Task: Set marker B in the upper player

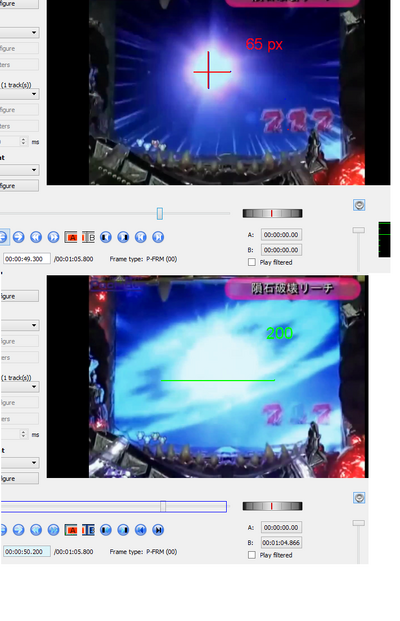Action: tap(88, 237)
